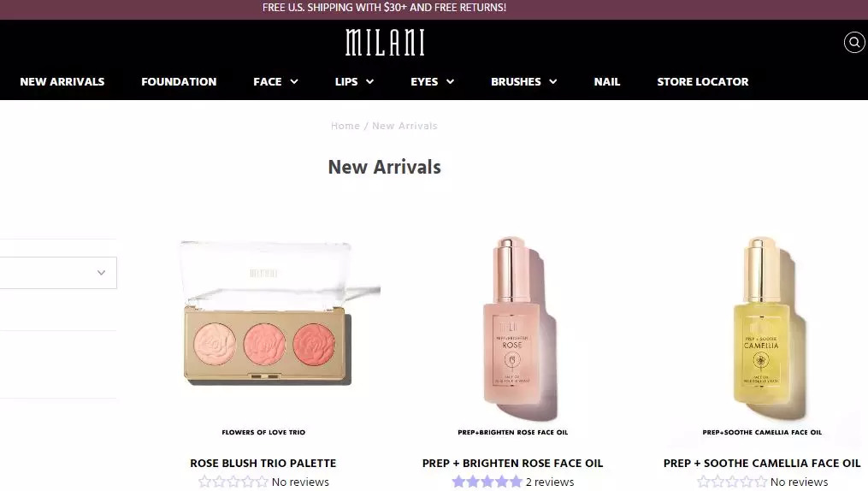Expand the Brushes menu chevron
Image resolution: width=868 pixels, height=491 pixels.
tap(552, 82)
